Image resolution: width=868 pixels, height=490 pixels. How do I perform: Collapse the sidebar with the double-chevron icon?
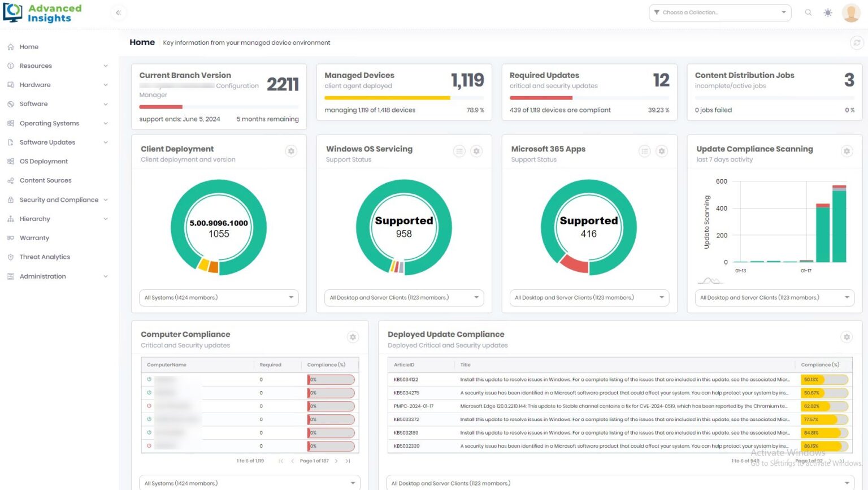[x=118, y=12]
